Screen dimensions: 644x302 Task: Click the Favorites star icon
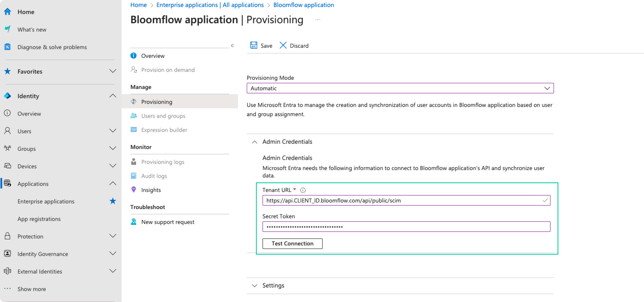7,71
